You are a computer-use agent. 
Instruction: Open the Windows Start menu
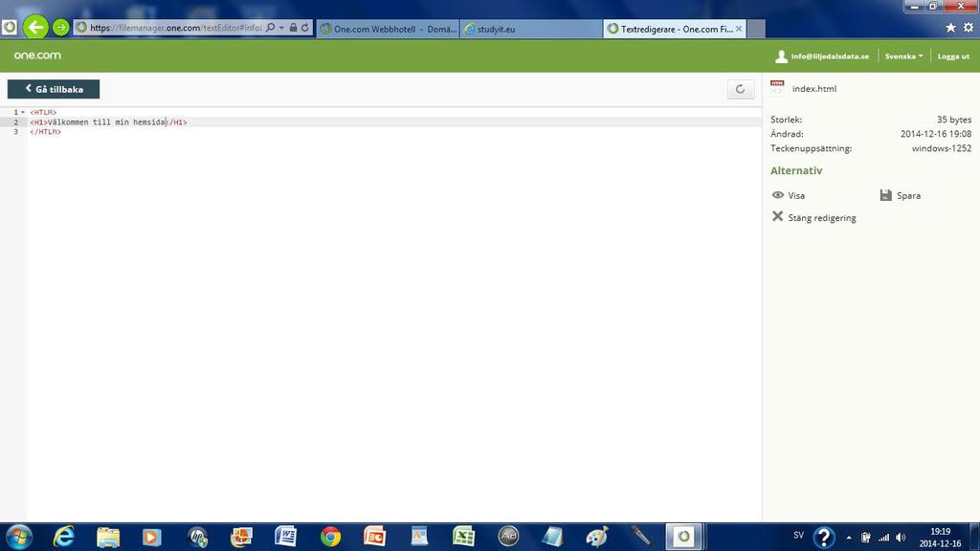click(18, 537)
